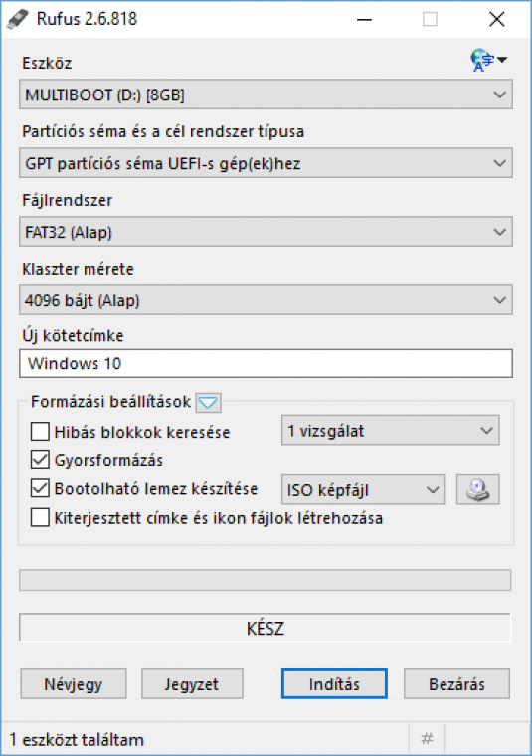
Task: Click the Indítás button
Action: coord(334,683)
